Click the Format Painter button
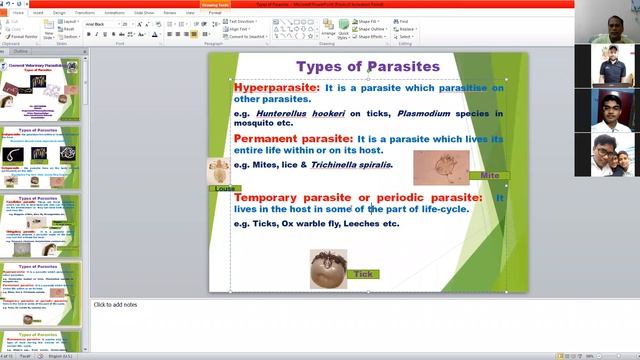This screenshot has width=640, height=360. [21, 37]
